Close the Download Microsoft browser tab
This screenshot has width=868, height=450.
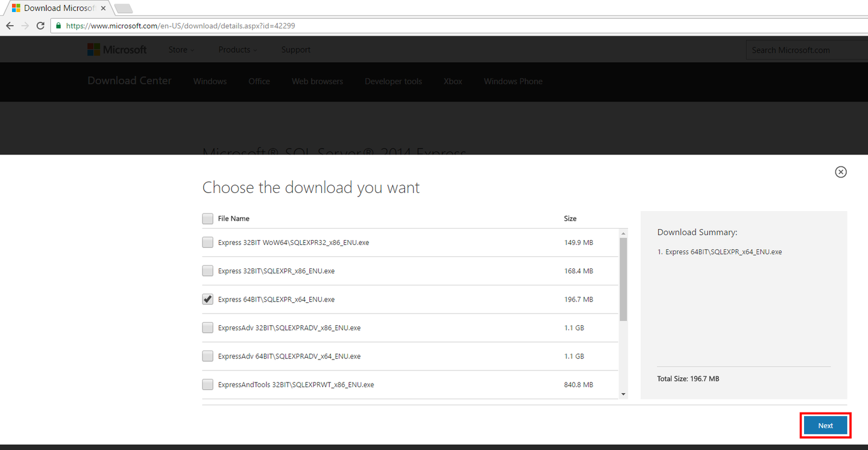click(103, 8)
